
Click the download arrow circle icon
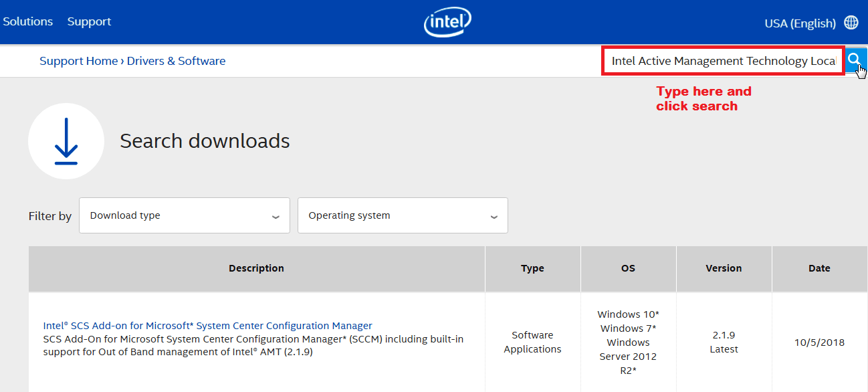click(66, 141)
